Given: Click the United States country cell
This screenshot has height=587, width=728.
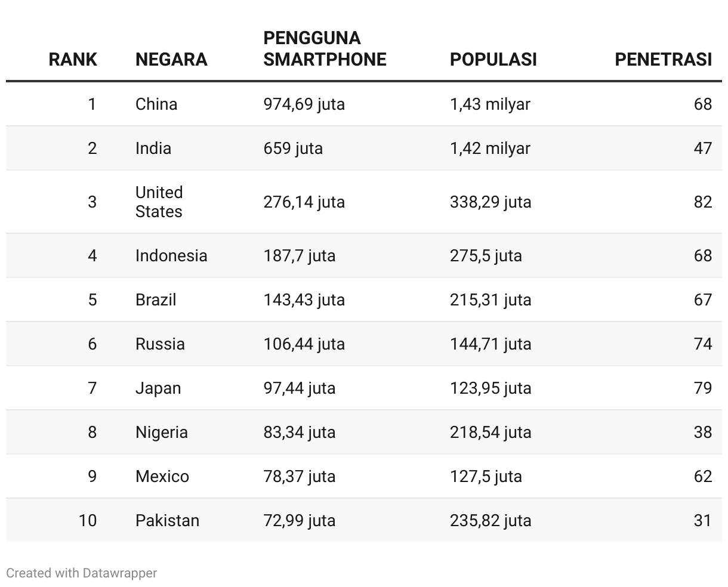Looking at the screenshot, I should [159, 202].
